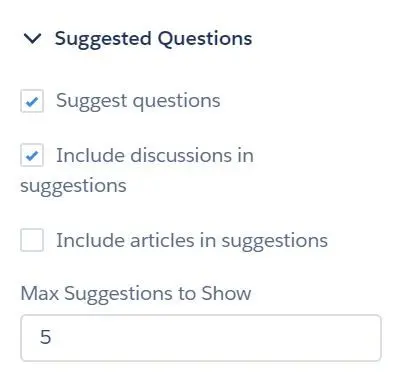
Task: Click the Suggest questions label text
Action: coord(138,101)
